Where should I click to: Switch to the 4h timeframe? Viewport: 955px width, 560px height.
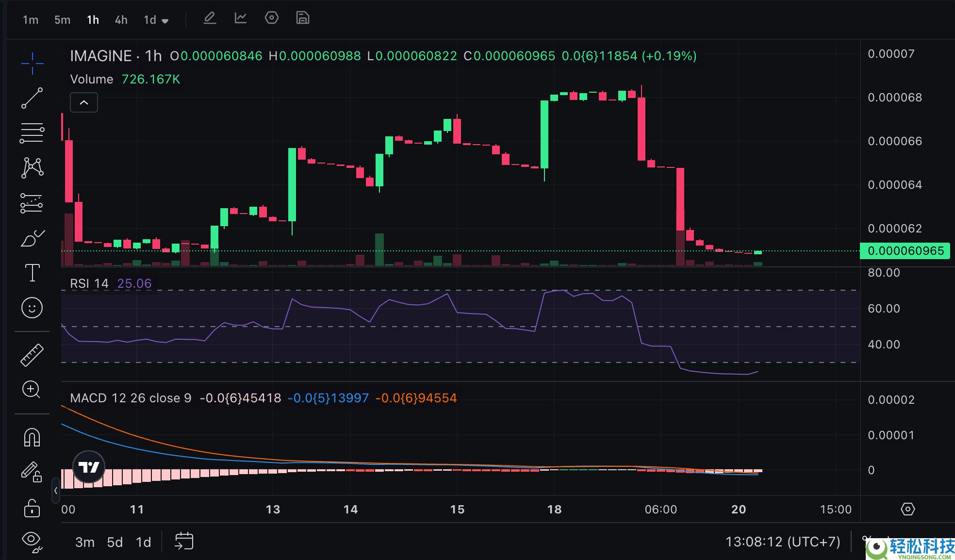coord(121,20)
